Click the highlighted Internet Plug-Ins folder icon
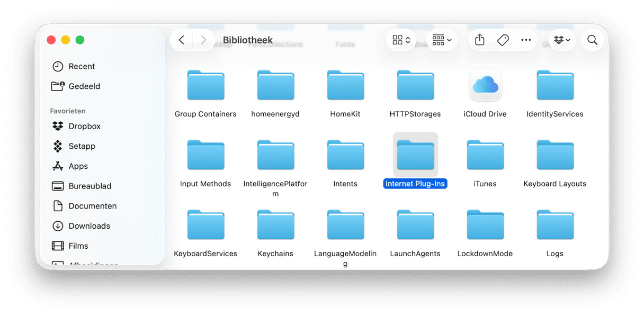The height and width of the screenshot is (316, 644). [415, 155]
